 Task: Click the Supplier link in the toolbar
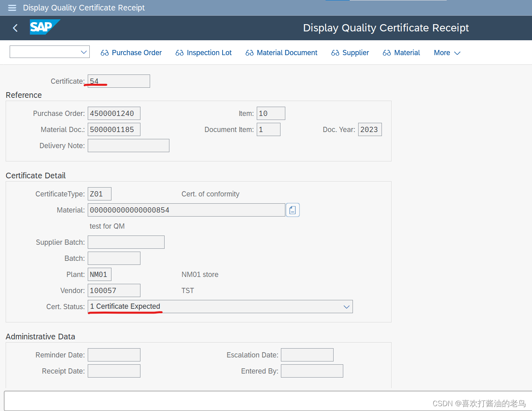coord(355,52)
